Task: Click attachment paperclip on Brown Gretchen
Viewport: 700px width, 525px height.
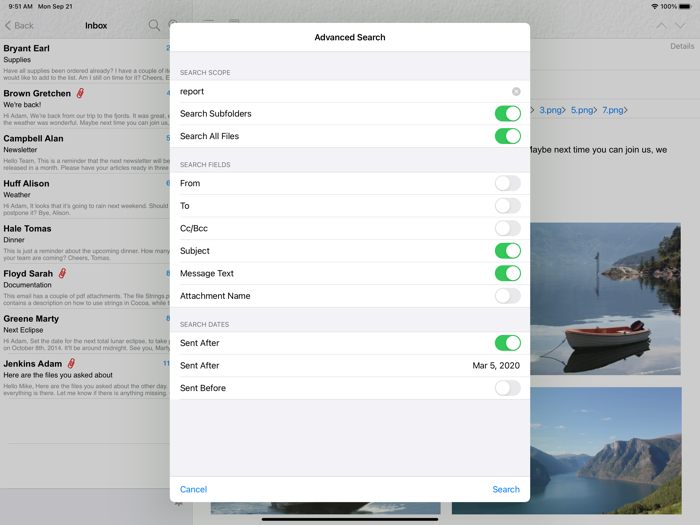Action: point(80,93)
